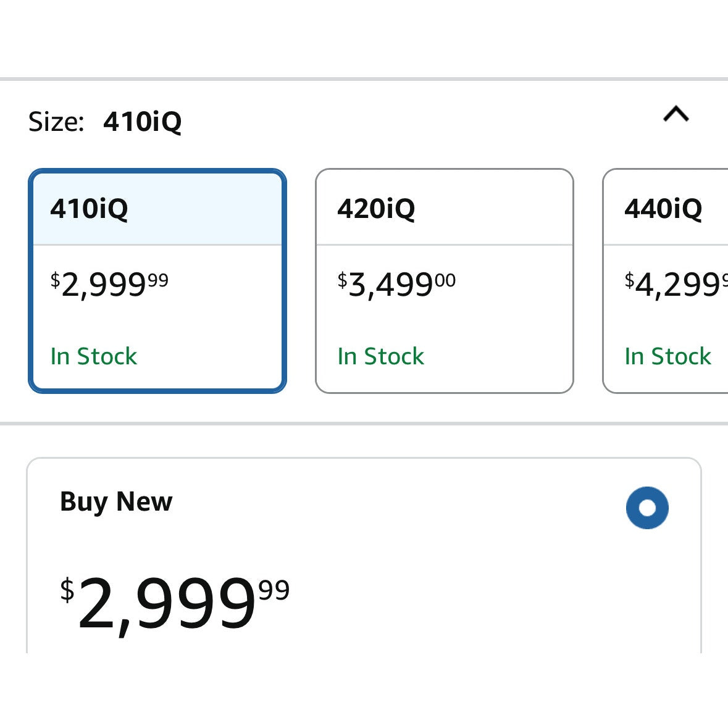
Task: Click In Stock text under 410iQ
Action: [x=94, y=356]
